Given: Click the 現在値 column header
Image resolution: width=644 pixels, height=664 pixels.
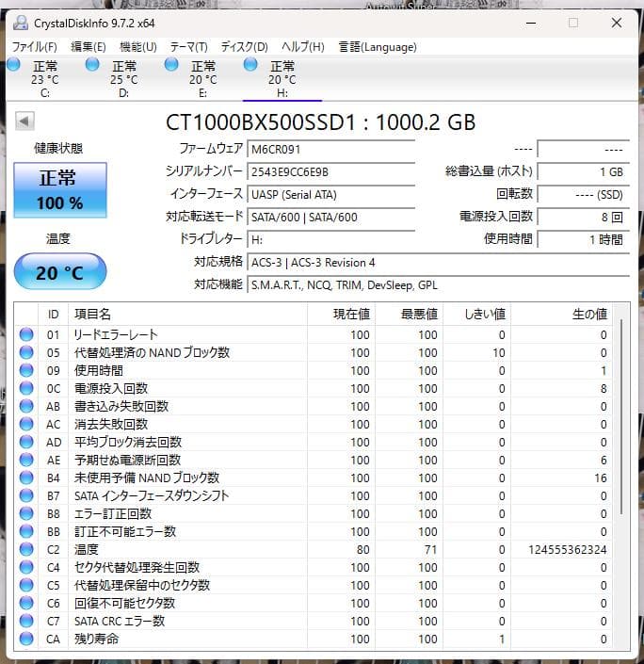Looking at the screenshot, I should tap(341, 315).
